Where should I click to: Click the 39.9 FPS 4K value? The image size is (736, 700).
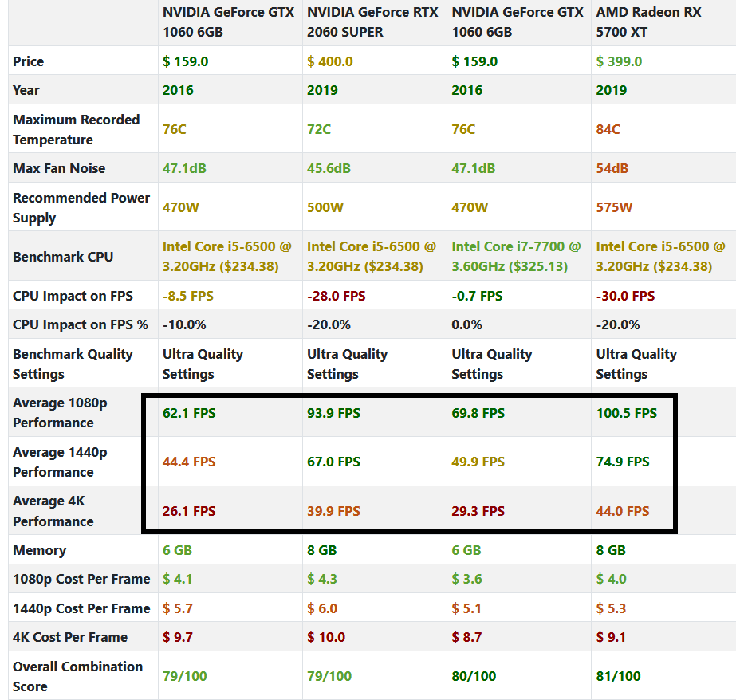point(334,511)
